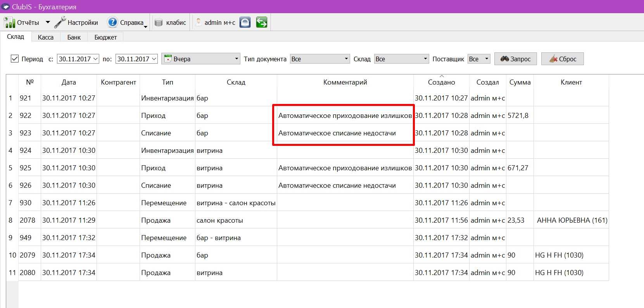Open the end date 'по:' picker

pyautogui.click(x=137, y=59)
